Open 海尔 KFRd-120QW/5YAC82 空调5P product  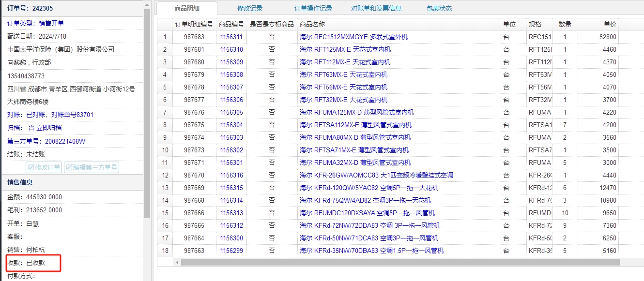[x=369, y=188]
